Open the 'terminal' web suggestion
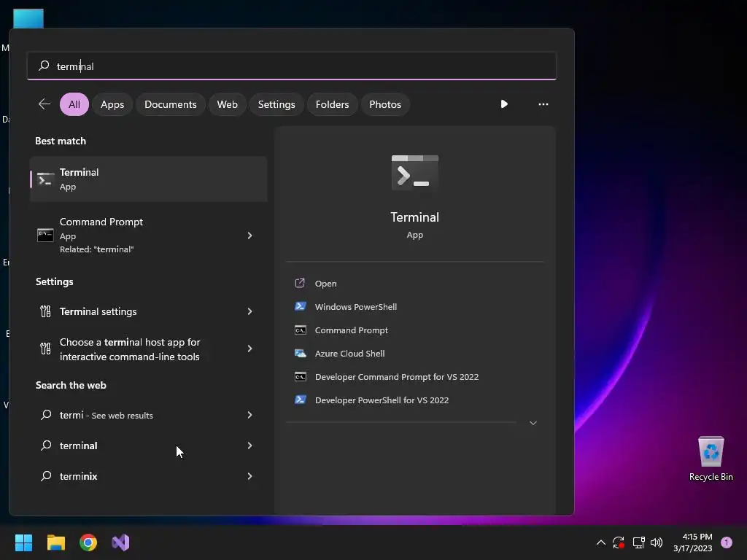This screenshot has height=560, width=747. coord(149,446)
